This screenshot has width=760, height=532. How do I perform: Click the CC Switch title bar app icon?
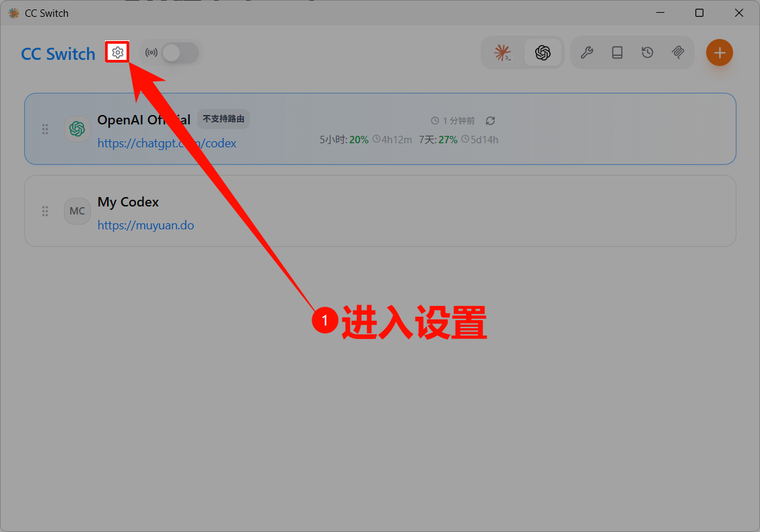pos(13,13)
